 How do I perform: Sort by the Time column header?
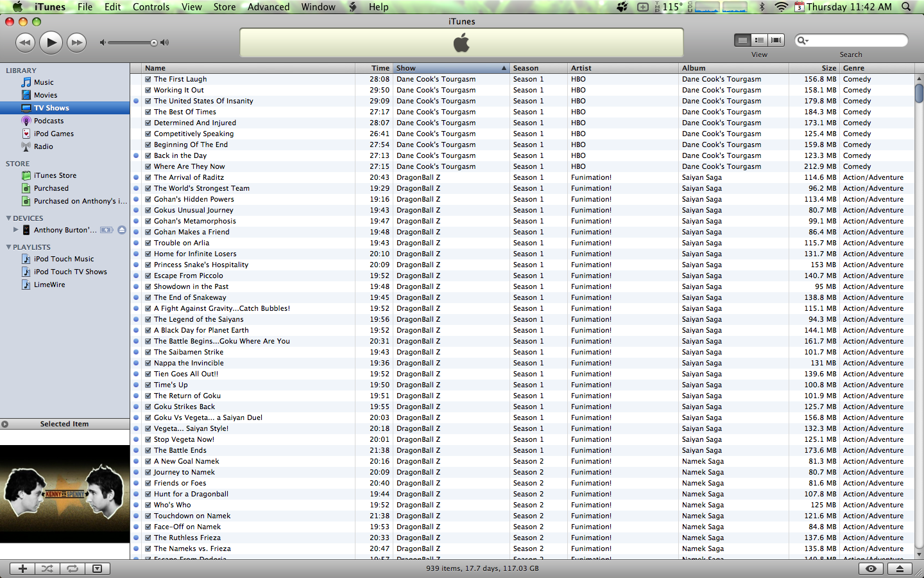coord(374,68)
